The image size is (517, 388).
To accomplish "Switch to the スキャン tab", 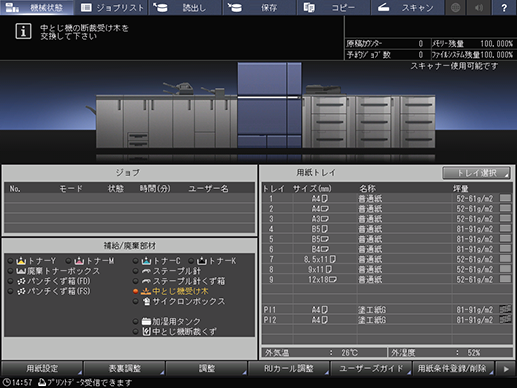I will tap(407, 7).
